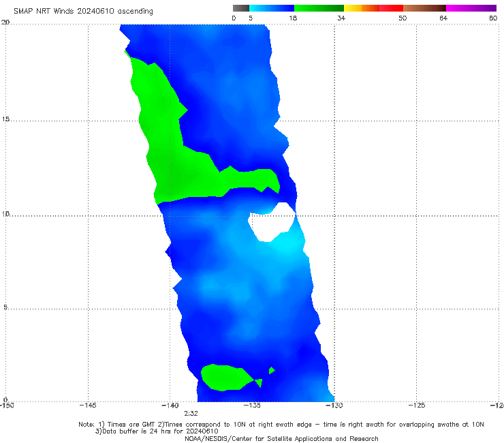
Task: Click the longitude axis label -125
Action: [417, 406]
